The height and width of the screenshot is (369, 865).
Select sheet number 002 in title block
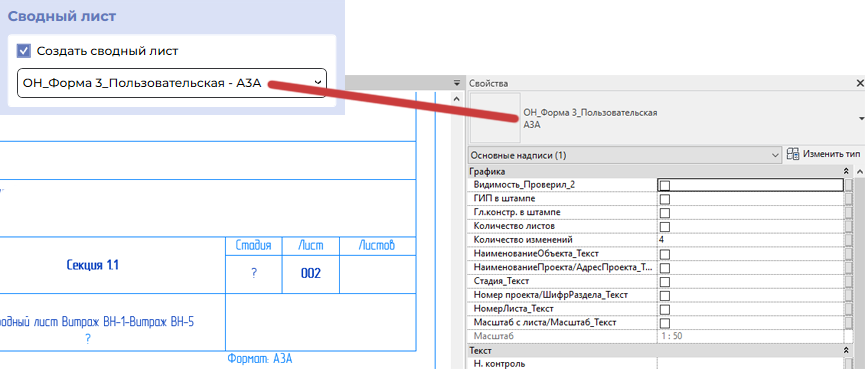coord(311,273)
